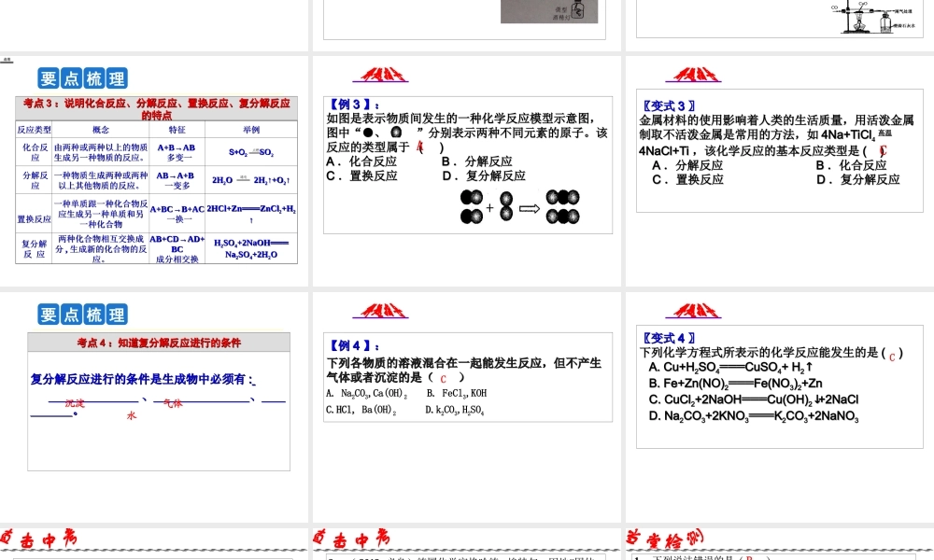
Task: Click option C. 置换反应 in 例3
Action: point(361,175)
